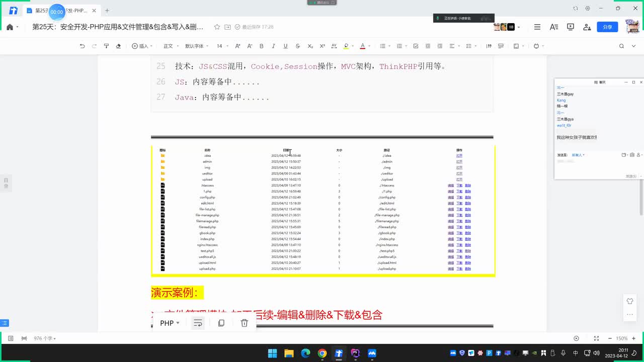
Task: Open File Explorer from the taskbar
Action: [x=289, y=353]
